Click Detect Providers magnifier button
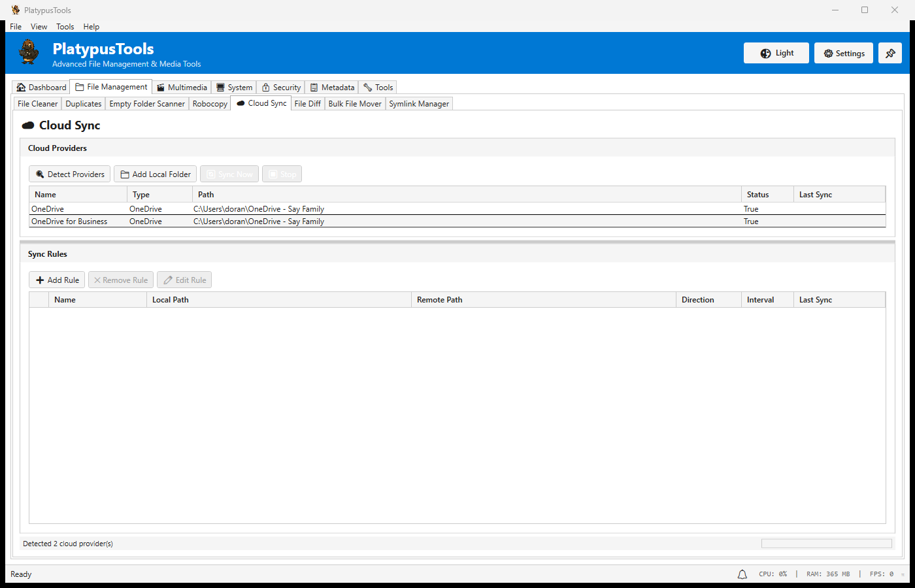The width and height of the screenshot is (915, 588). [70, 174]
